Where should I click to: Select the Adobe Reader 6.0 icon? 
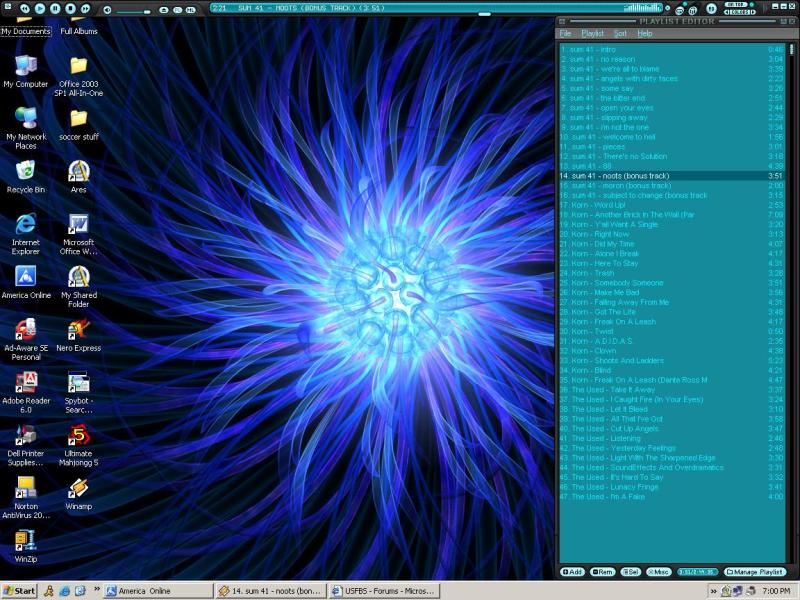click(x=26, y=392)
